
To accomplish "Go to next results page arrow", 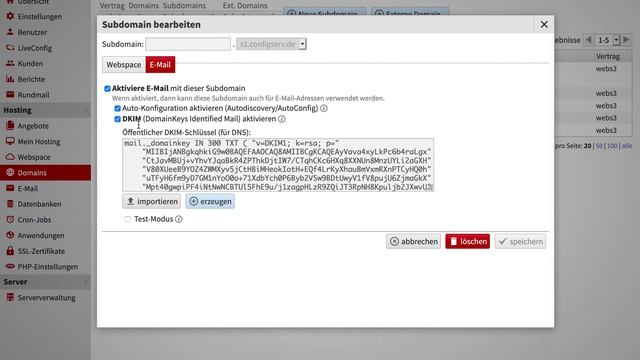I will click(x=626, y=40).
